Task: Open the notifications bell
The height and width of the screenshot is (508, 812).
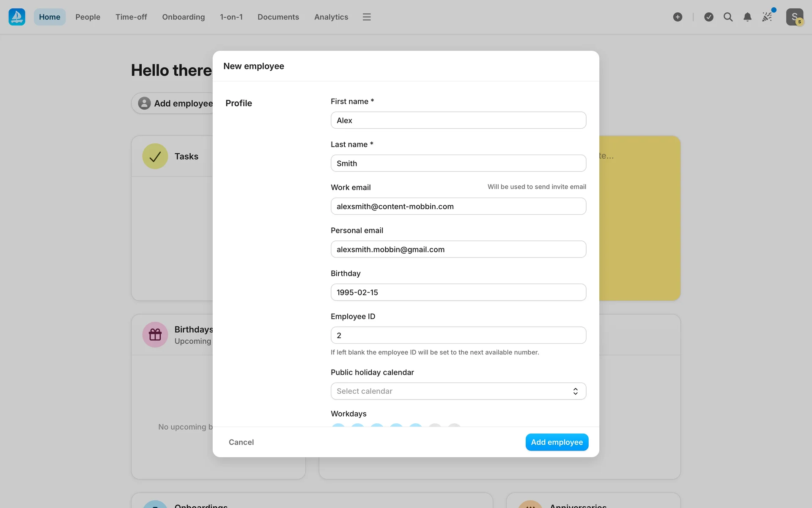Action: click(x=747, y=17)
